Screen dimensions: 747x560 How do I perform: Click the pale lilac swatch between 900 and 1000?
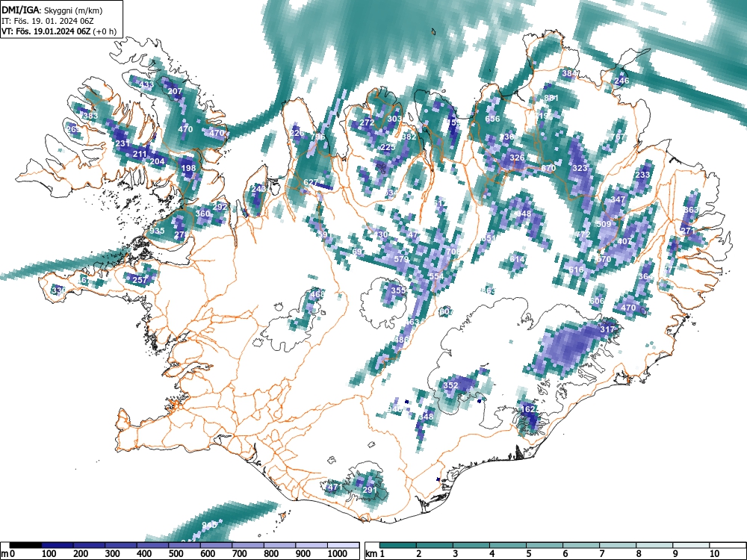(x=311, y=545)
